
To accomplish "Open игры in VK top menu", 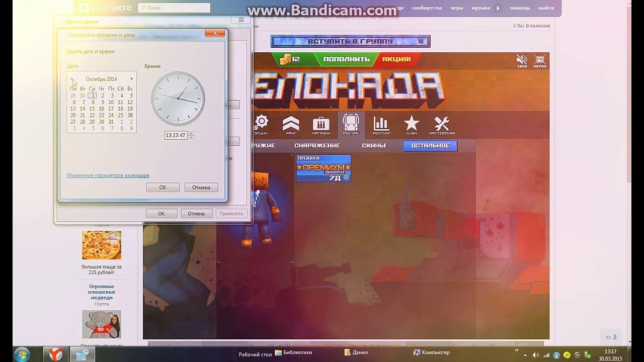I will click(457, 8).
